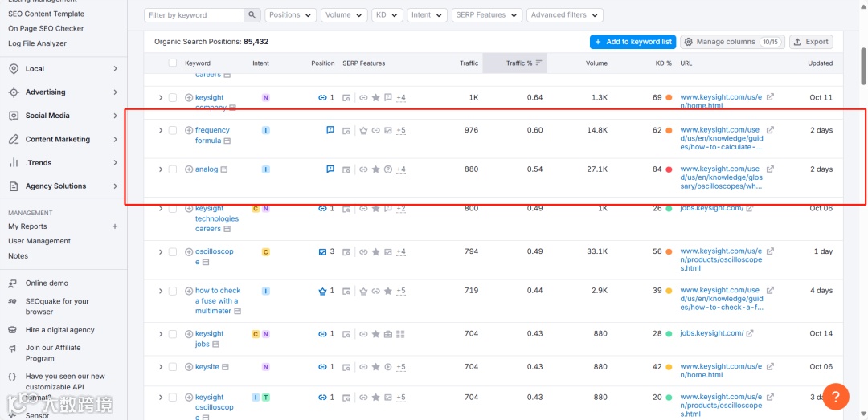Viewport: 868px width, 420px height.
Task: Click the Online demo icon in sidebar
Action: 13,283
